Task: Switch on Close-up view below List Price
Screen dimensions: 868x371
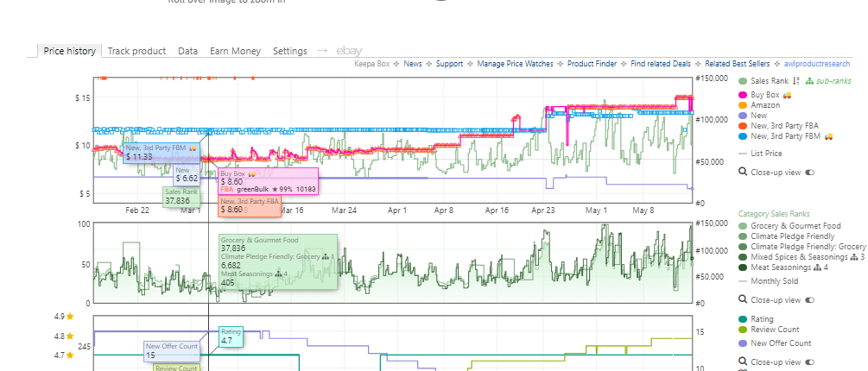Action: click(810, 172)
